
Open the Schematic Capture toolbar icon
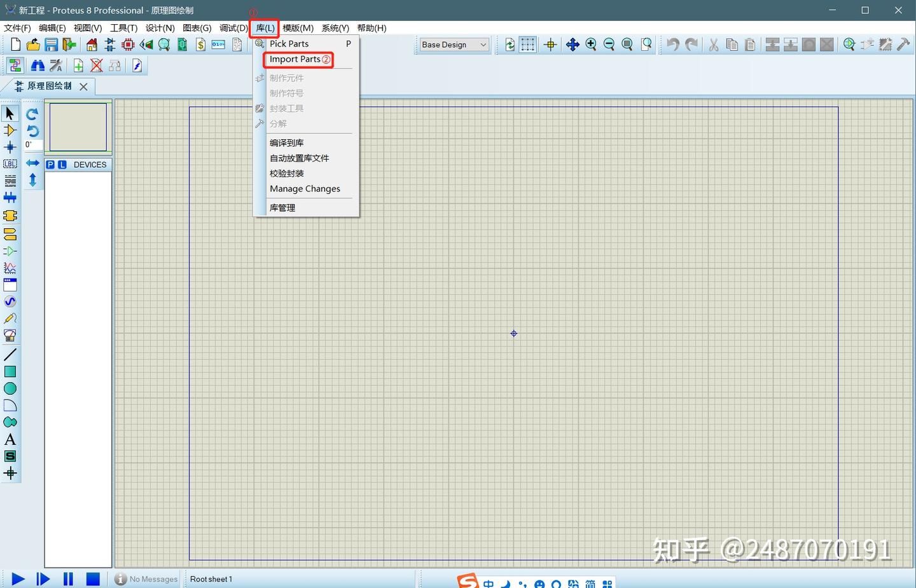pos(110,44)
